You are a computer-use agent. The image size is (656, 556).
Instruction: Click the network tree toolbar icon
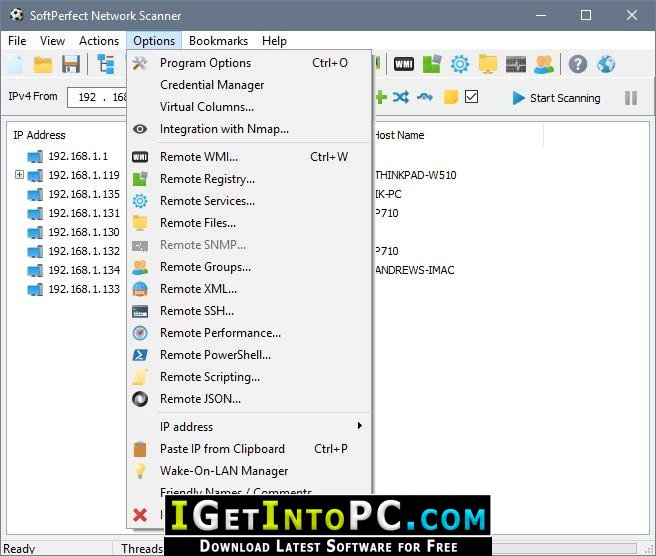(106, 64)
